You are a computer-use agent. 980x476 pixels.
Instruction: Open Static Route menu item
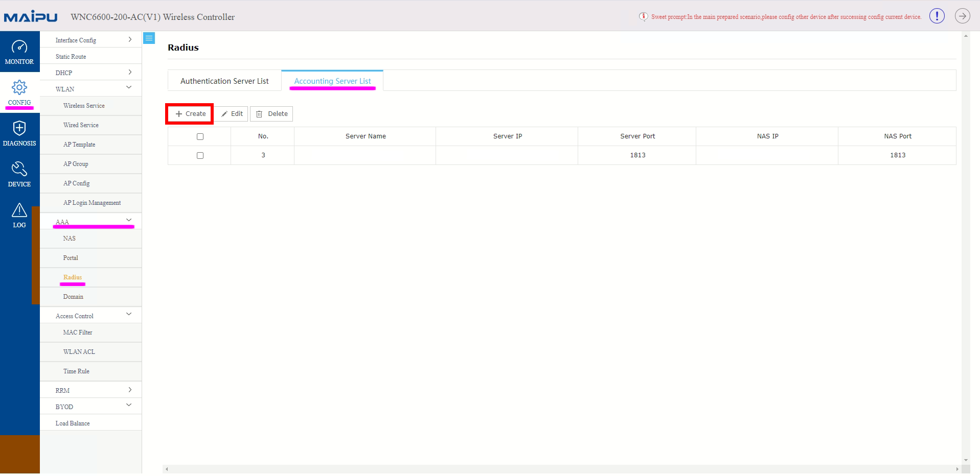91,56
